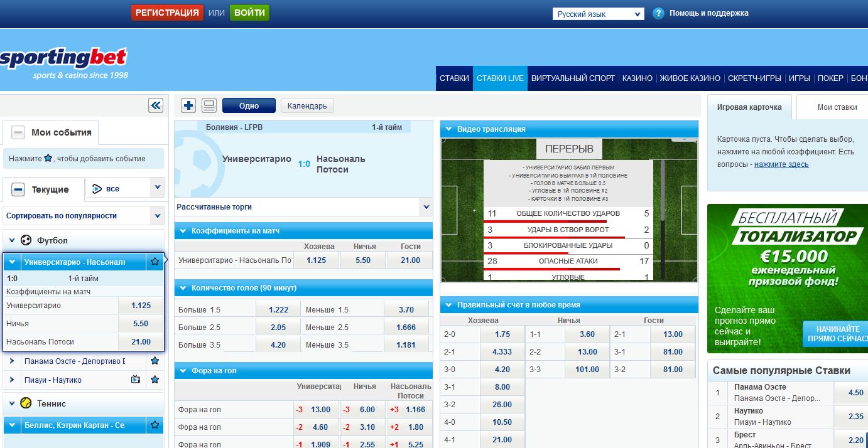This screenshot has width=868, height=448.
Task: Collapse the Футбол section
Action: coord(11,240)
